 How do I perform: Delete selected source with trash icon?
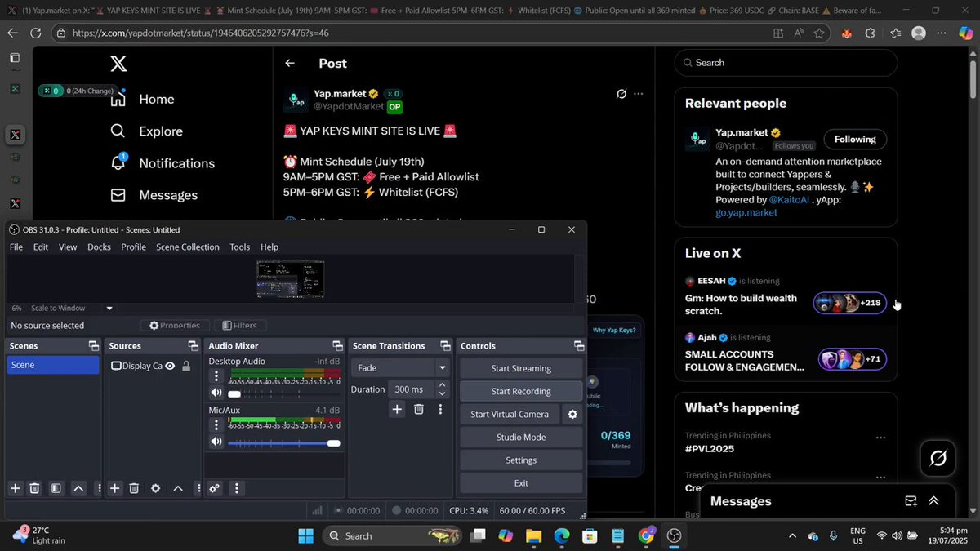(134, 488)
